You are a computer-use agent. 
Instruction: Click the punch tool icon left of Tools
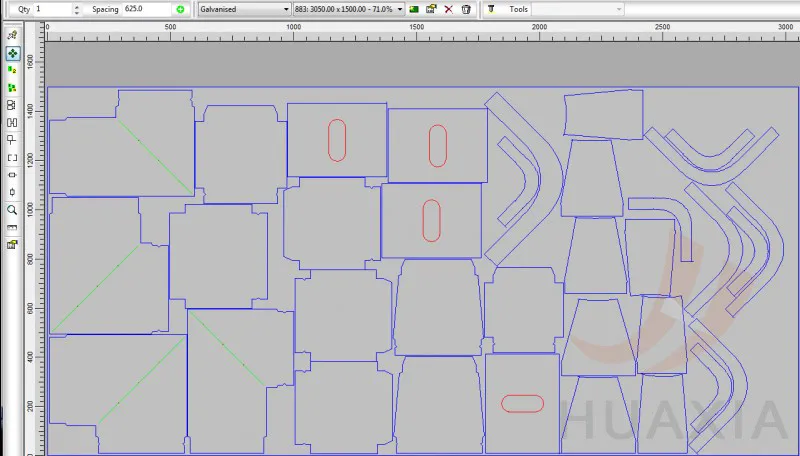(491, 9)
